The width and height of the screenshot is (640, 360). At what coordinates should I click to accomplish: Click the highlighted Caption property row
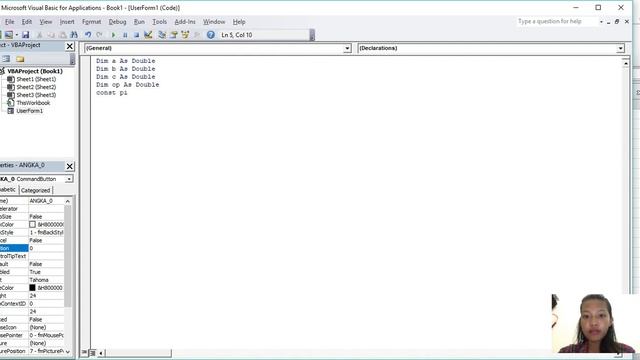coord(32,248)
